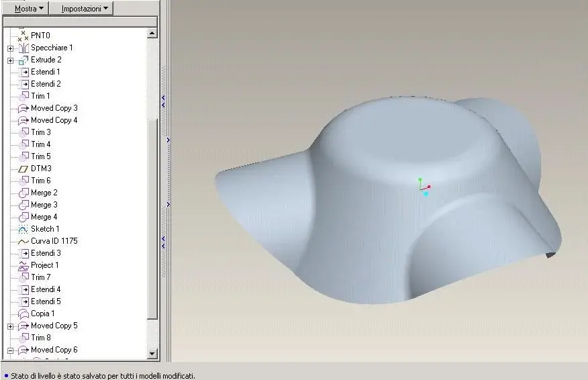
Task: Click the Project 1 feature icon
Action: (23, 266)
